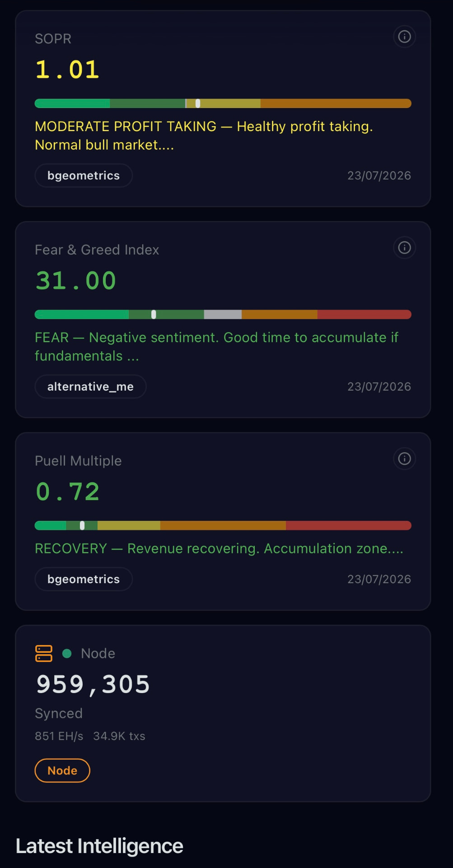The image size is (453, 868).
Task: Click the Node label next to green dot
Action: (98, 653)
